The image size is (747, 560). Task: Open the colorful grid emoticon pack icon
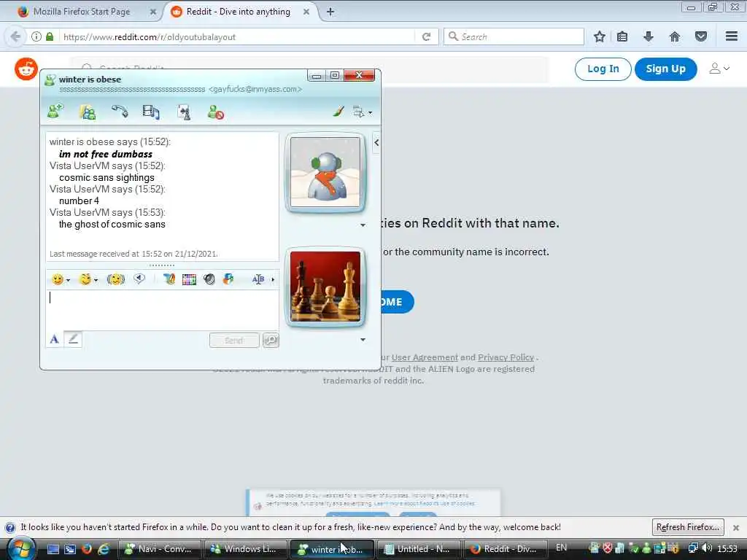pyautogui.click(x=189, y=279)
